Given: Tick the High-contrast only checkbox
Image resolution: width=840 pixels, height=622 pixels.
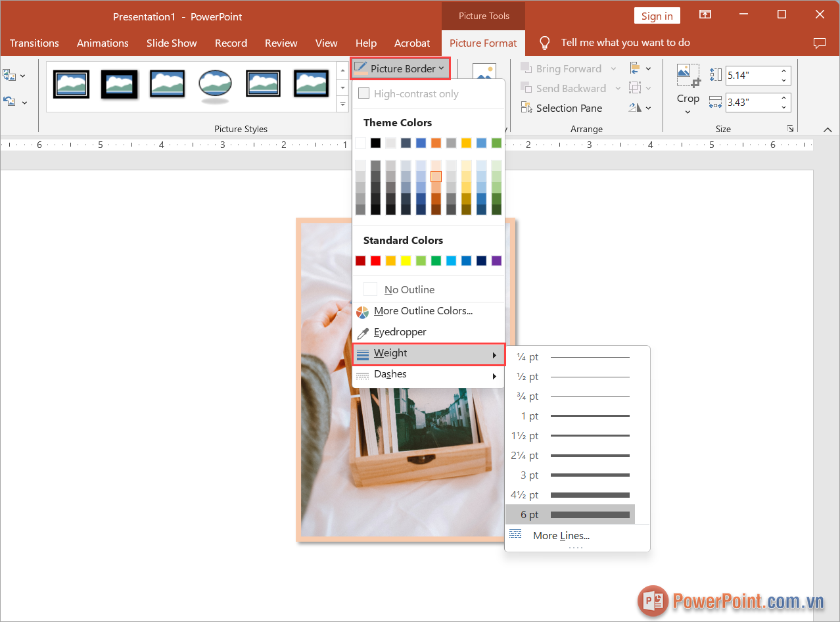Looking at the screenshot, I should tap(363, 93).
